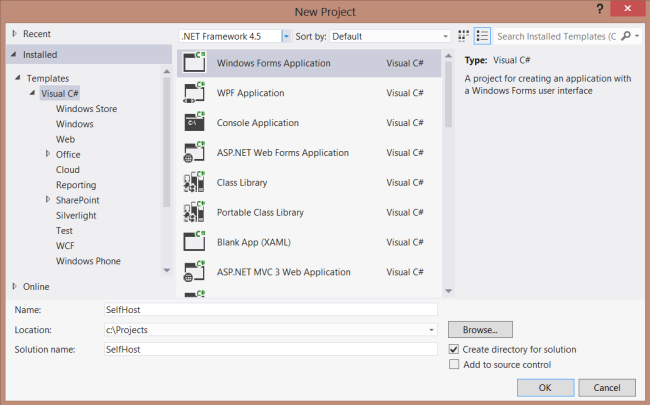
Task: Click the category tree scroll up arrow
Action: point(167,72)
